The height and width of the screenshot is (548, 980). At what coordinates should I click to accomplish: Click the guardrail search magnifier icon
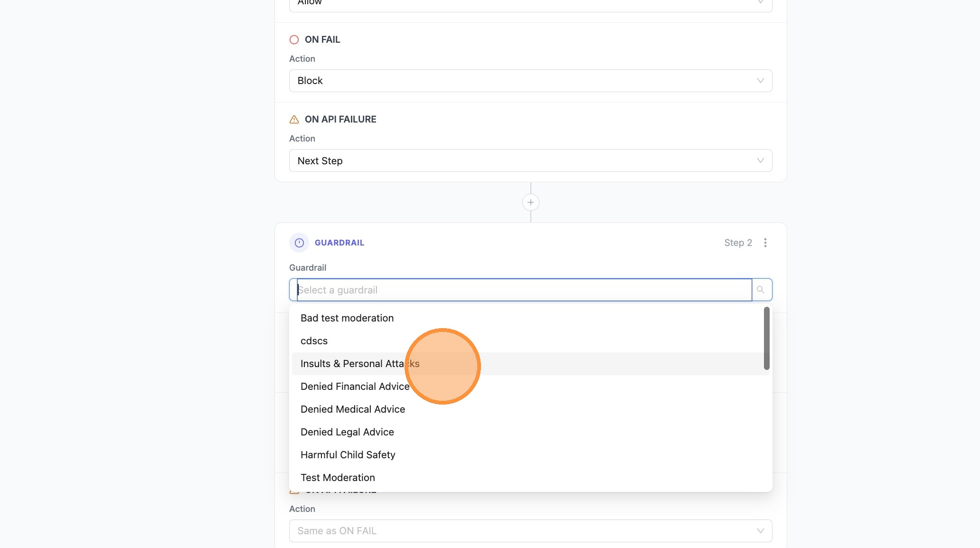tap(761, 290)
